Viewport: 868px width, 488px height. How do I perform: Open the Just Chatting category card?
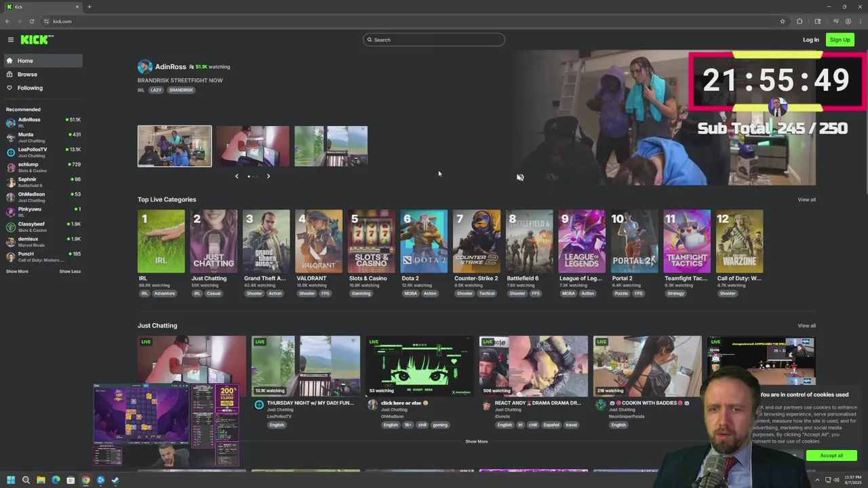(x=214, y=241)
